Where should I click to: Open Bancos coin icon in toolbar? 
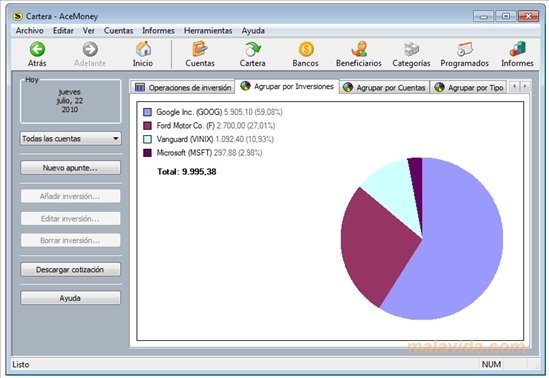tap(306, 49)
